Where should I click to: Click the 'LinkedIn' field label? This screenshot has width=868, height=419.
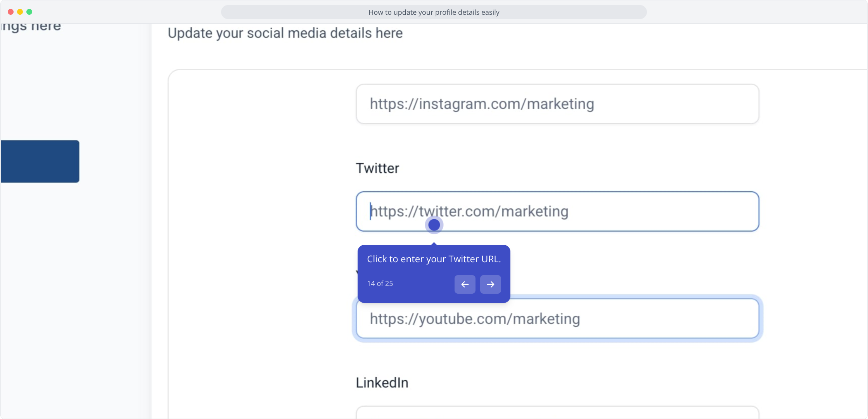pos(382,383)
